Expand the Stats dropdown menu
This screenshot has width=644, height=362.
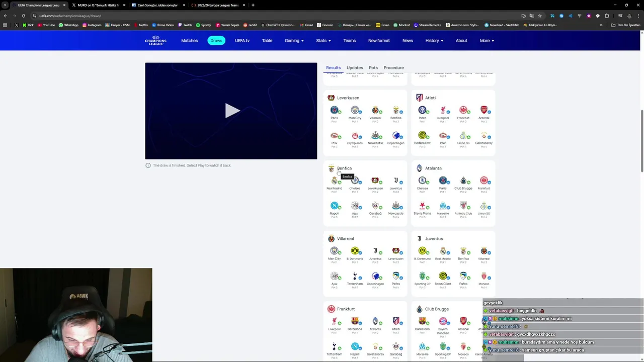tap(323, 40)
